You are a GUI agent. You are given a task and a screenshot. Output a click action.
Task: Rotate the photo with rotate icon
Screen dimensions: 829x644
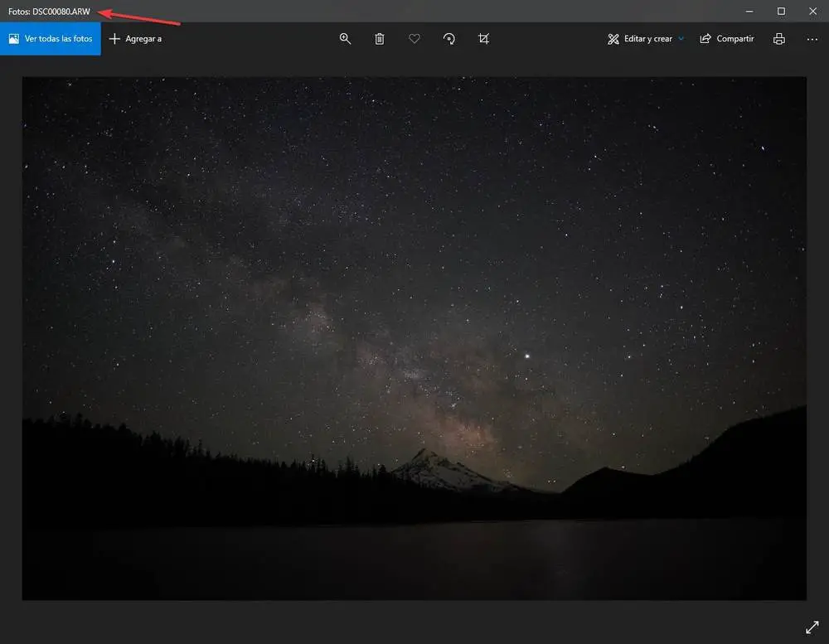coord(448,39)
